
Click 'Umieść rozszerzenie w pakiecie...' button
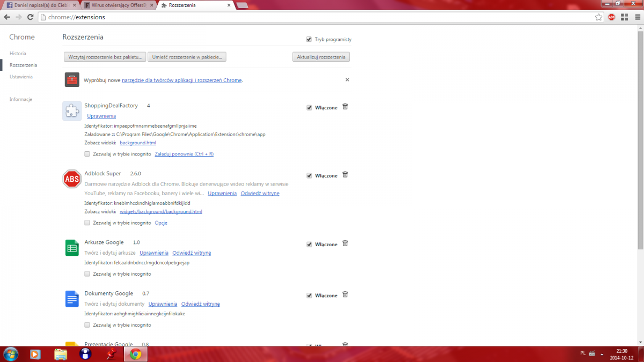pos(187,56)
